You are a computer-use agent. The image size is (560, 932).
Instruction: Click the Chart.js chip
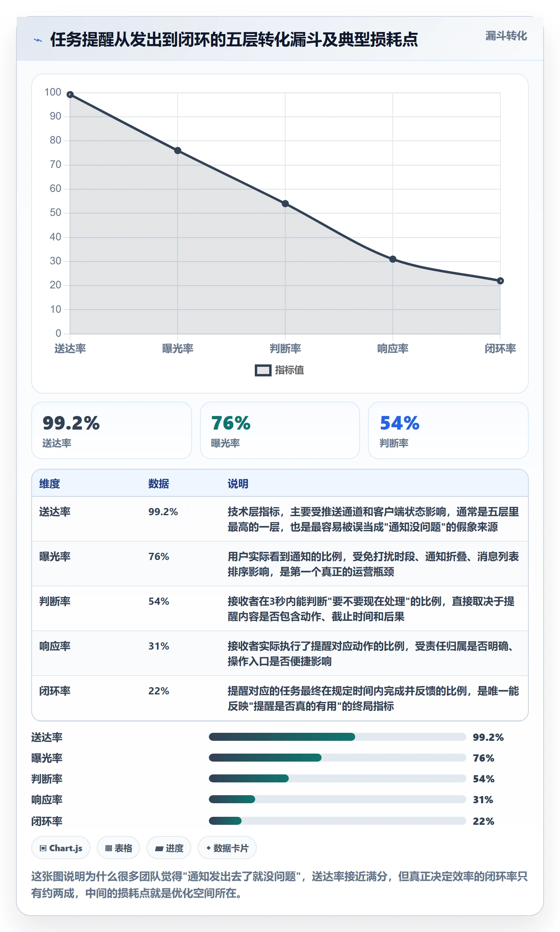(61, 848)
